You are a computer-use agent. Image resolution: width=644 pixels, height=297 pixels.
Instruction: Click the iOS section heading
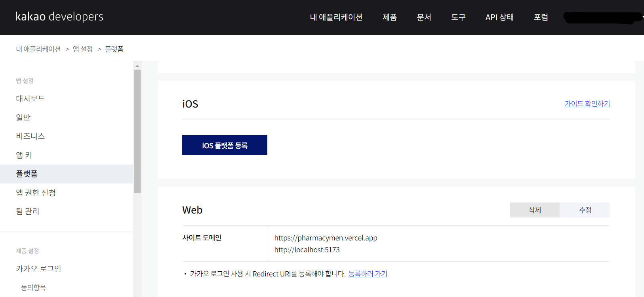(190, 104)
